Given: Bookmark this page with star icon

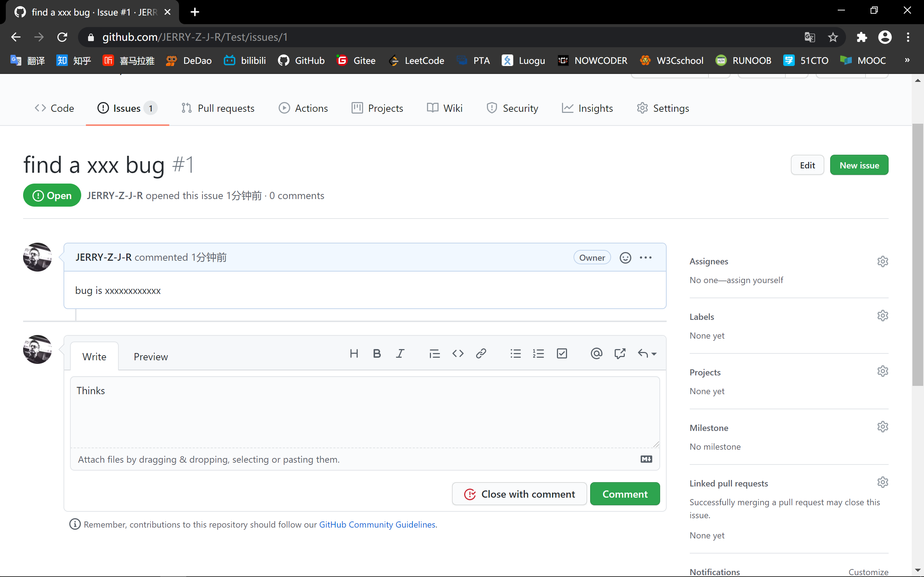Looking at the screenshot, I should pos(833,37).
